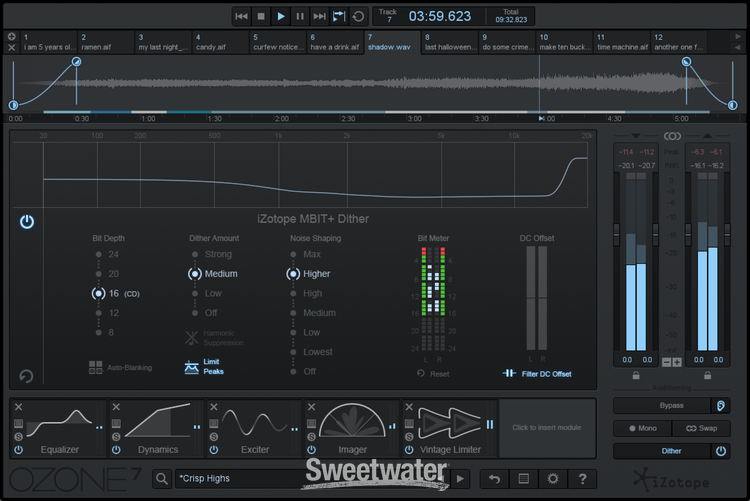Remove the Imager module

(x=311, y=407)
